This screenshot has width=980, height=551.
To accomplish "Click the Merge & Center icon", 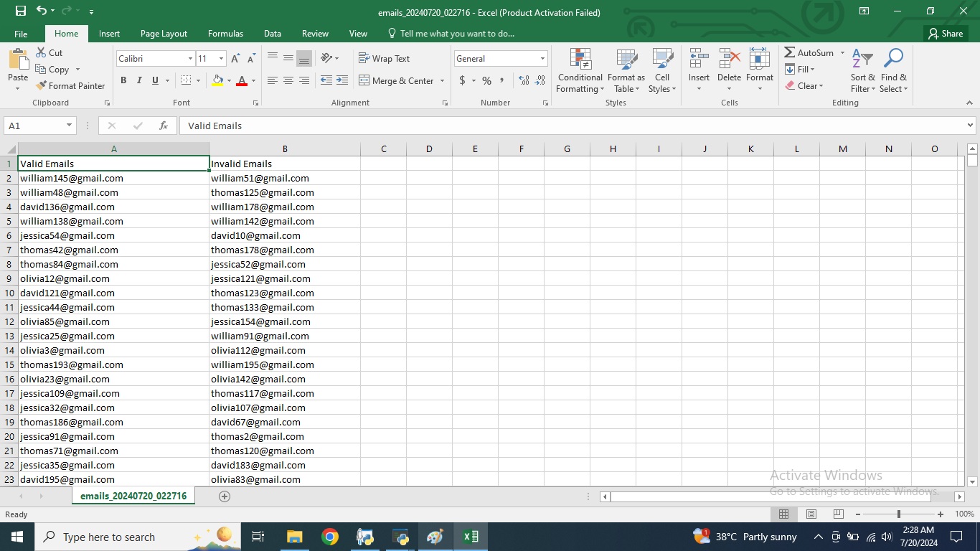I will pyautogui.click(x=364, y=81).
